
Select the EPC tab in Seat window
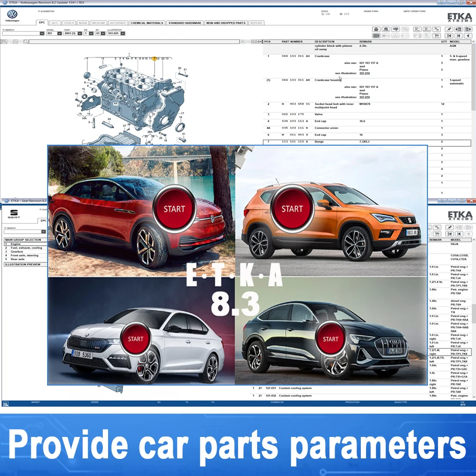tap(43, 221)
